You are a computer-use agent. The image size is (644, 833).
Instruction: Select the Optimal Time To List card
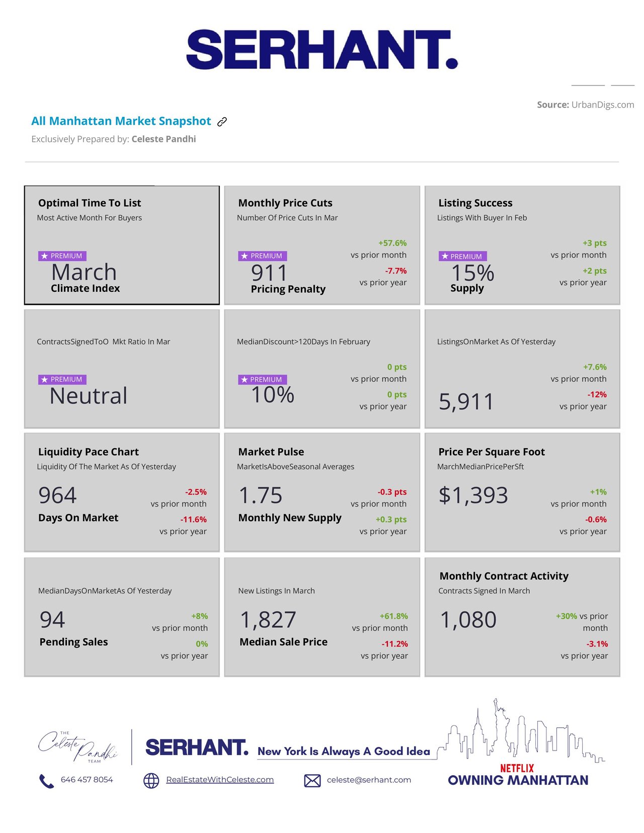point(122,245)
